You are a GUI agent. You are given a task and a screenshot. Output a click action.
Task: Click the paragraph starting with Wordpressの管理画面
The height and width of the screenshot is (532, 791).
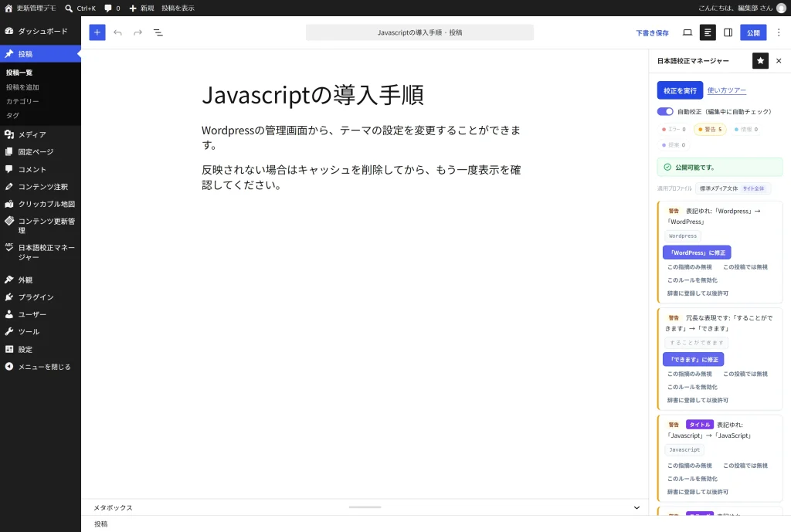pyautogui.click(x=362, y=137)
